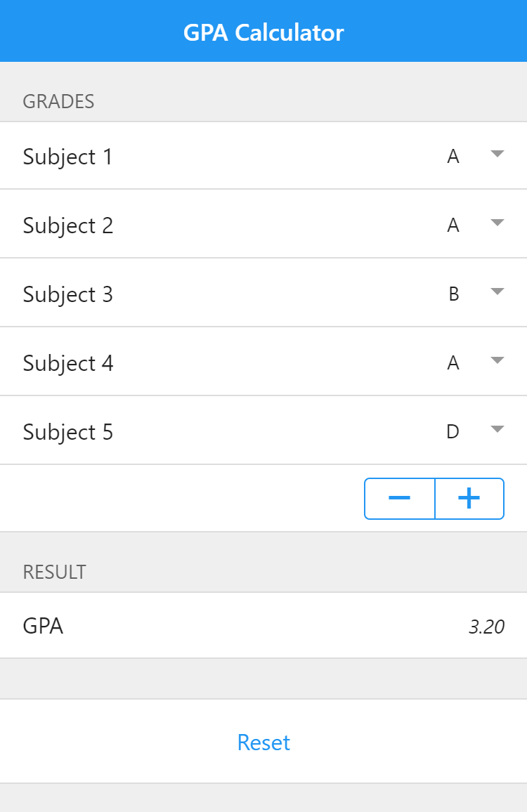
Task: Click the Reset link
Action: click(x=263, y=742)
